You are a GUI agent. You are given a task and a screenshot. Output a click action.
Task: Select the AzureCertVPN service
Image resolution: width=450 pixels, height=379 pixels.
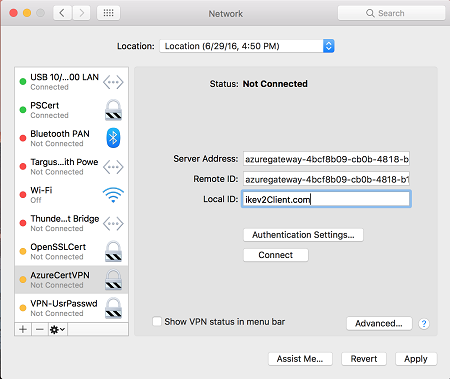tap(72, 280)
